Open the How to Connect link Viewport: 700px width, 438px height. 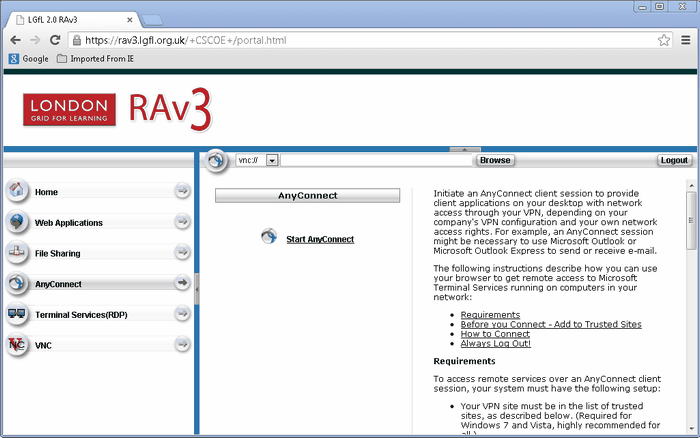click(495, 334)
